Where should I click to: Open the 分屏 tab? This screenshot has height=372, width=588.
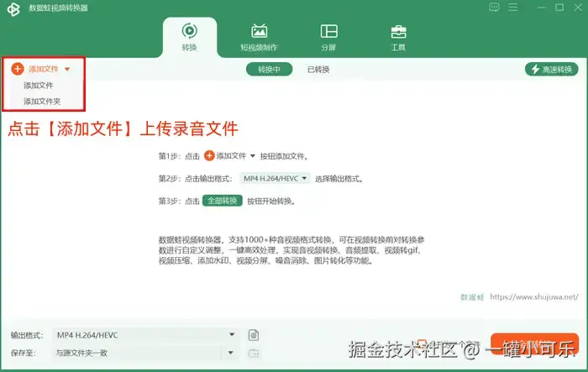(328, 37)
